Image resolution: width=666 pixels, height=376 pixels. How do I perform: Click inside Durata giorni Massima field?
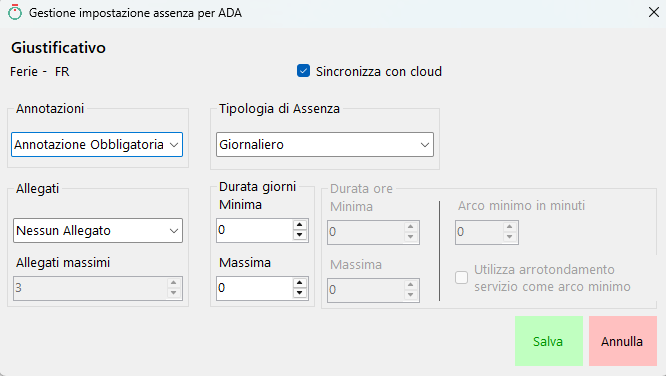[x=254, y=288]
